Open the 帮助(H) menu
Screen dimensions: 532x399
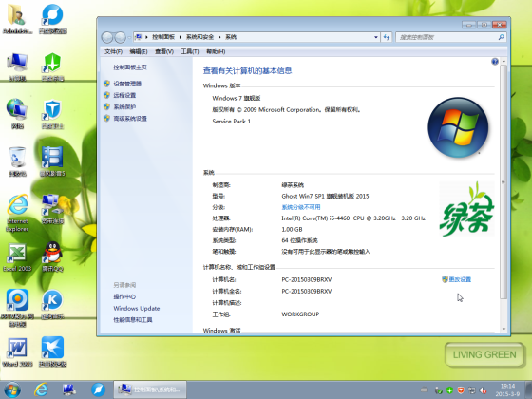tap(216, 51)
